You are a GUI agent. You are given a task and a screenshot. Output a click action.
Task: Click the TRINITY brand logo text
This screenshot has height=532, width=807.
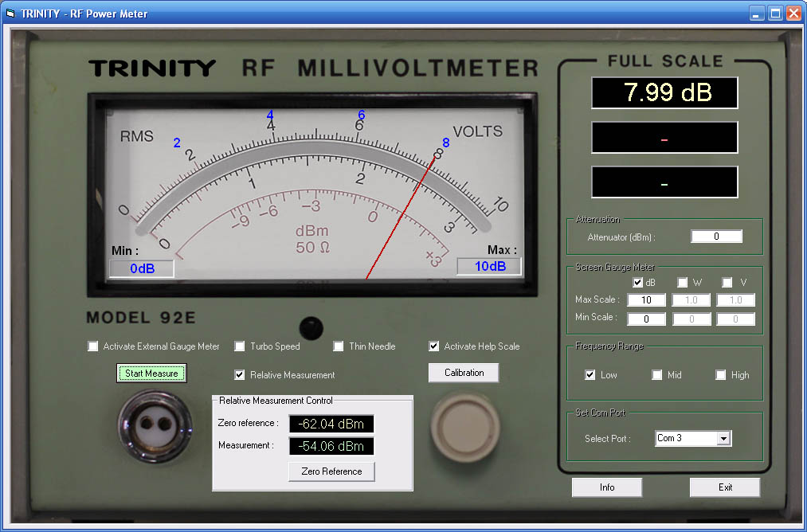(152, 68)
